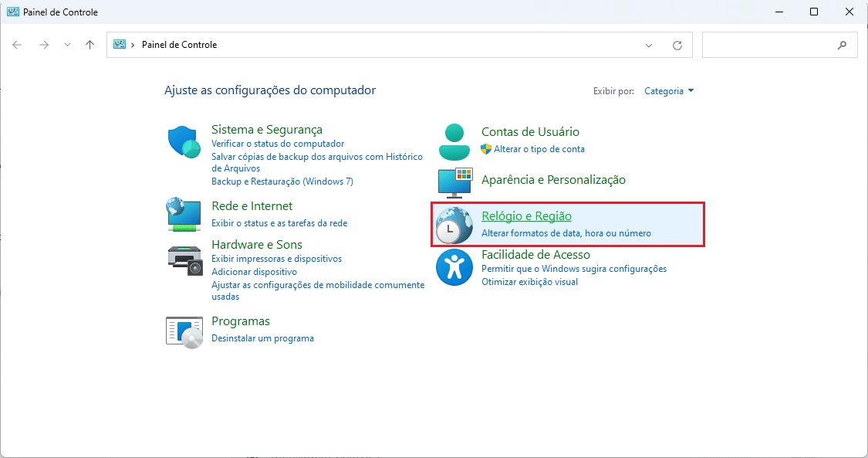Click Alterar o tipo de conta
This screenshot has width=868, height=458.
pos(539,149)
